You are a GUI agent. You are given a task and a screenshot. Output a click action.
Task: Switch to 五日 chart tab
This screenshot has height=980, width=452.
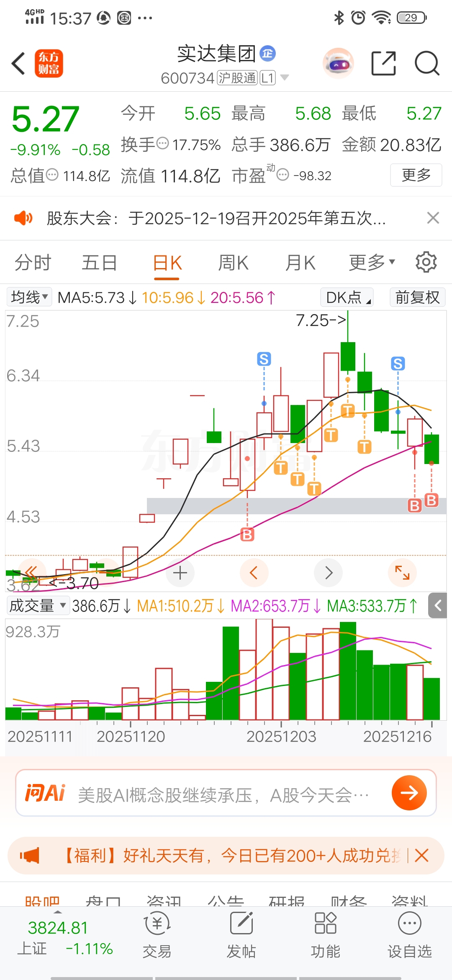click(100, 263)
